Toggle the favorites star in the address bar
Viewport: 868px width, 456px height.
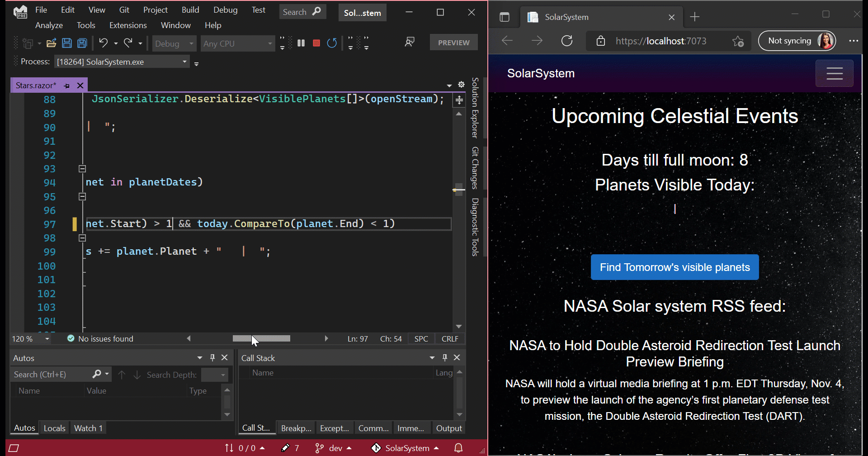[738, 41]
